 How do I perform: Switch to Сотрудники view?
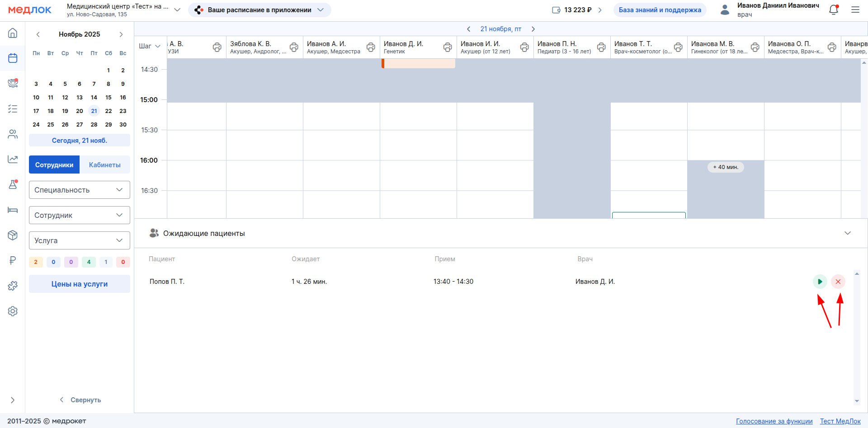[x=54, y=165]
